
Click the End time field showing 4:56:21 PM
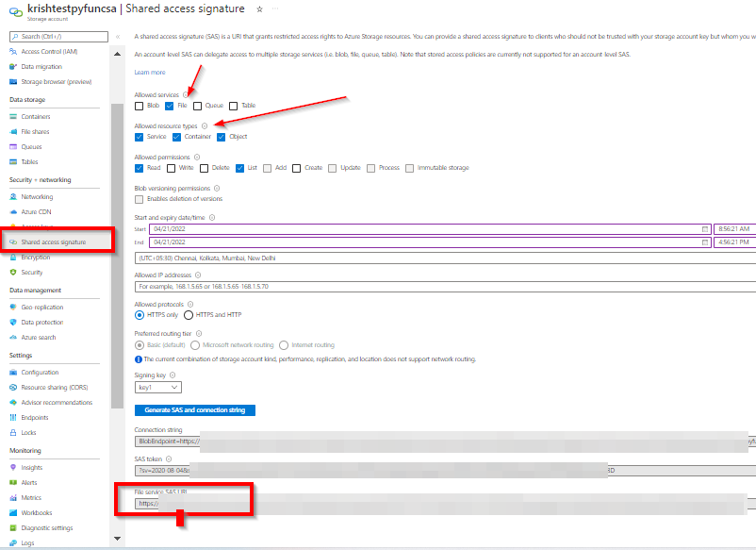click(x=734, y=242)
